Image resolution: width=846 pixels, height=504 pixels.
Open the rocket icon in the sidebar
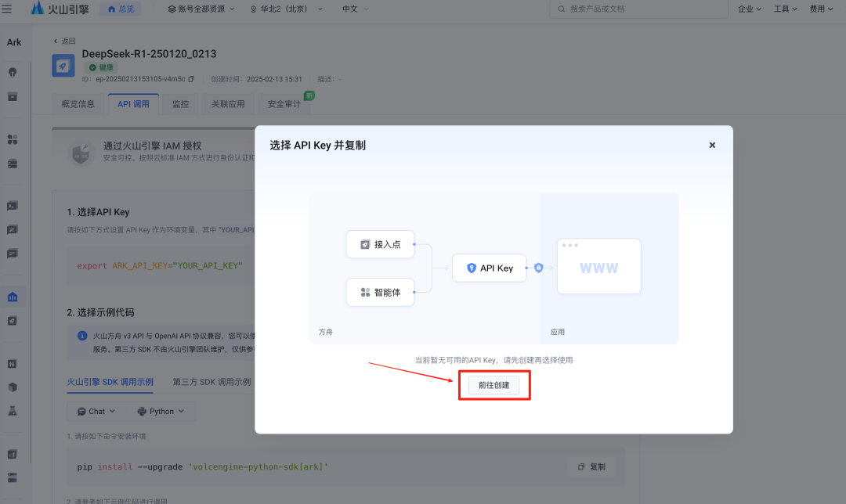coord(13,322)
